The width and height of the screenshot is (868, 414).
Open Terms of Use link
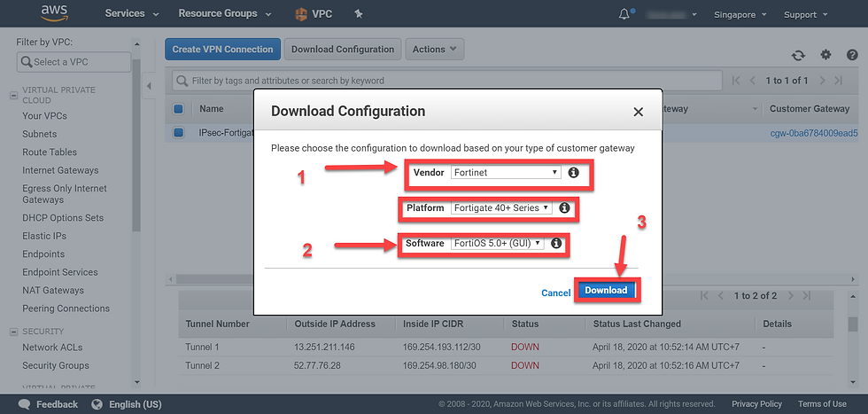(x=822, y=404)
